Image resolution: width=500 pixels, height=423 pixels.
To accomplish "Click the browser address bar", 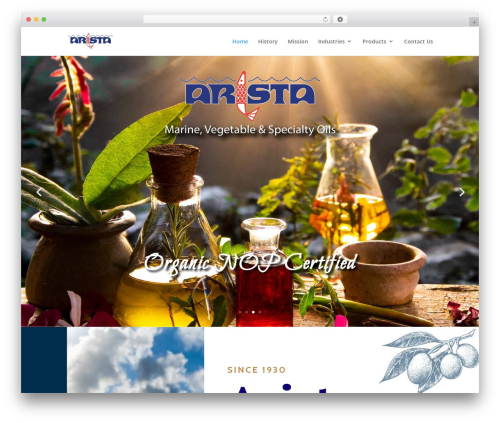I will 233,20.
